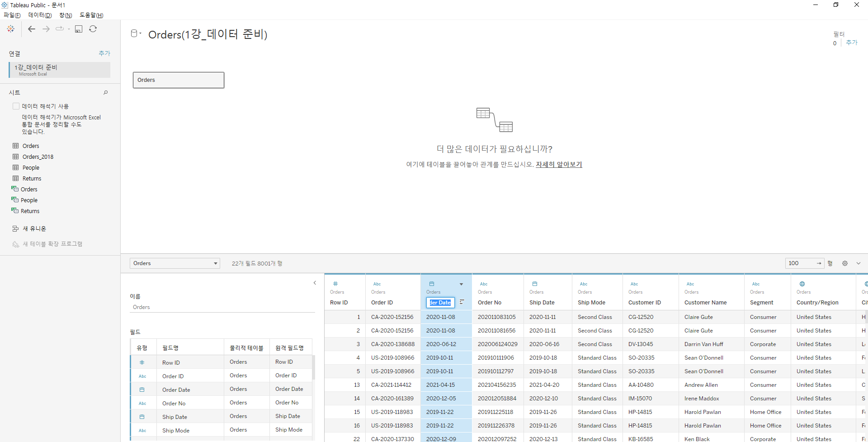Click Ship Mode Abc type icon

click(584, 284)
